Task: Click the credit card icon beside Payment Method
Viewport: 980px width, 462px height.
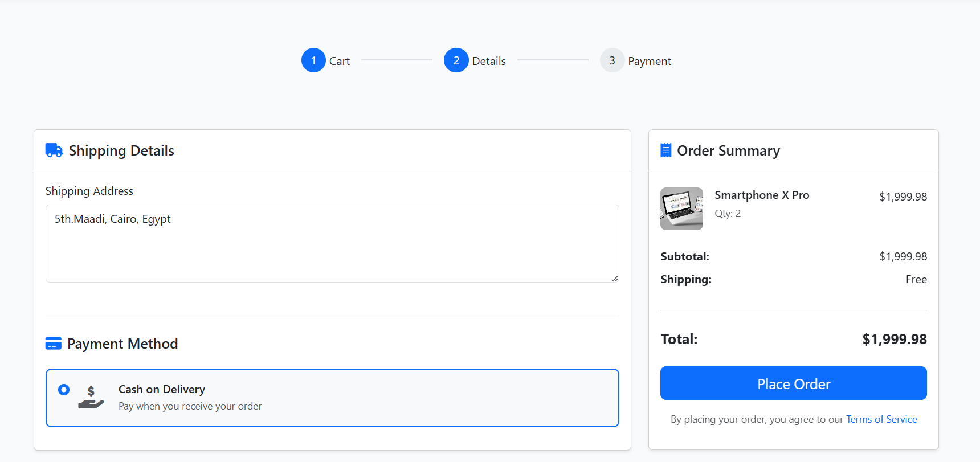Action: 53,343
